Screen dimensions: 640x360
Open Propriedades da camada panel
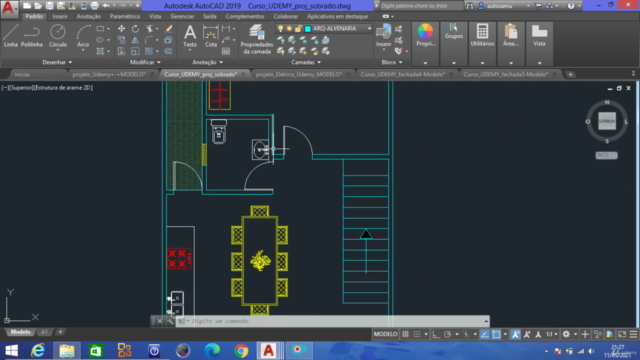point(256,39)
